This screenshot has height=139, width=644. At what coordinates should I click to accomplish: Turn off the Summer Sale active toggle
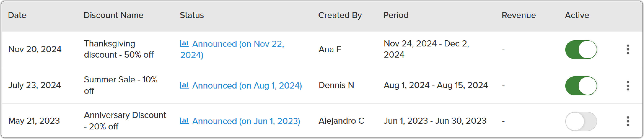pos(581,86)
